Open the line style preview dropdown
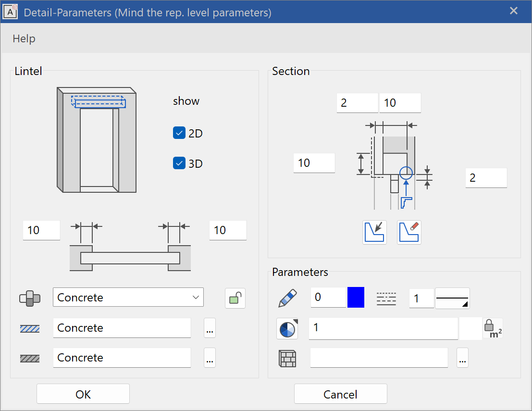This screenshot has height=411, width=532. coord(452,299)
